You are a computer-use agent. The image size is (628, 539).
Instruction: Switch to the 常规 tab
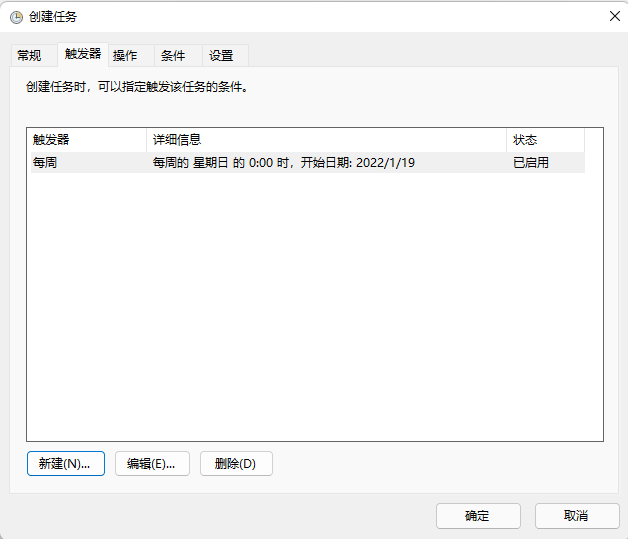pyautogui.click(x=29, y=56)
